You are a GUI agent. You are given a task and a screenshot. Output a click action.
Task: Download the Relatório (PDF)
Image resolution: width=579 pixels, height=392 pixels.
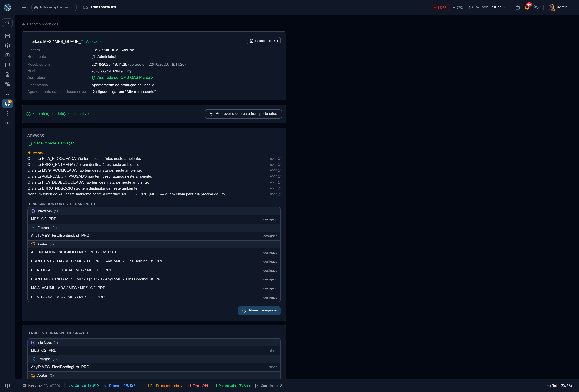click(264, 41)
